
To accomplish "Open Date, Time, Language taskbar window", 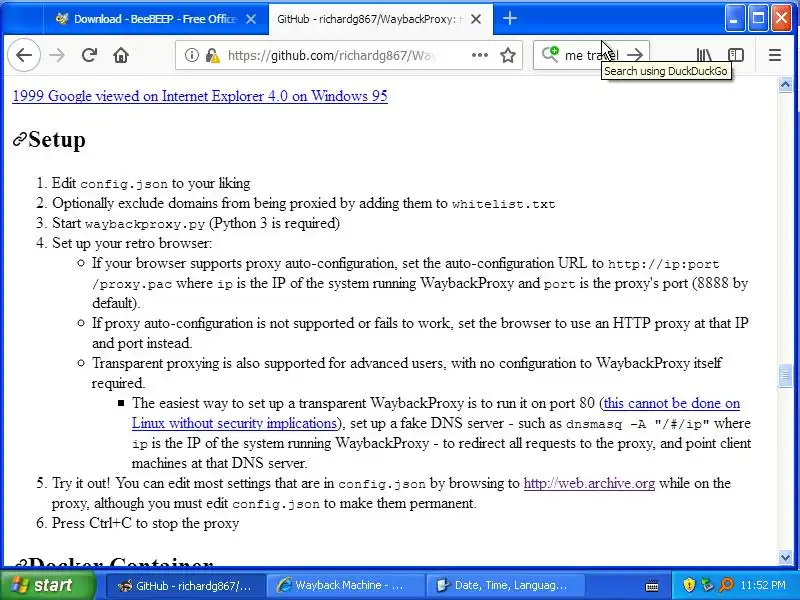I will (x=505, y=585).
